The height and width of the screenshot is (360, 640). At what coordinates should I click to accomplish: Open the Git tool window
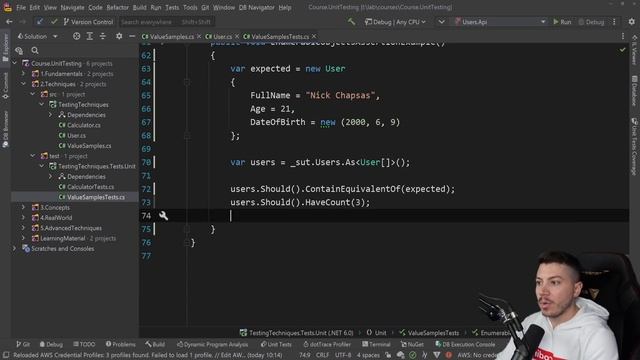point(23,344)
